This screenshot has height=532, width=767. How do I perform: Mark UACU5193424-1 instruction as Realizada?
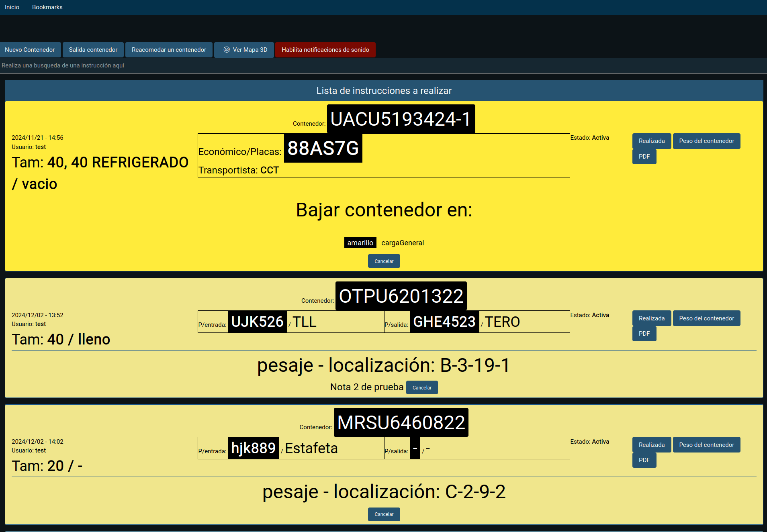pos(651,141)
